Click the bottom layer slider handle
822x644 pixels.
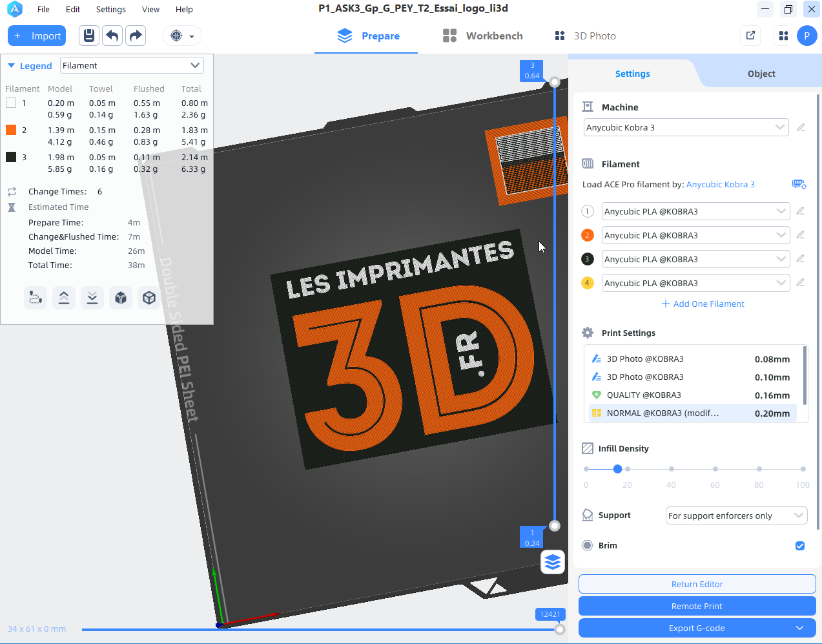click(x=555, y=526)
